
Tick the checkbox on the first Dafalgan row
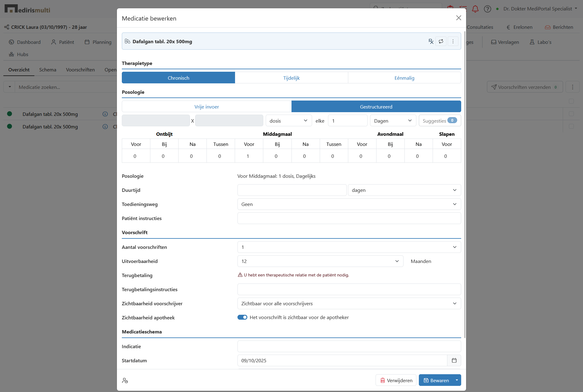coord(571,114)
